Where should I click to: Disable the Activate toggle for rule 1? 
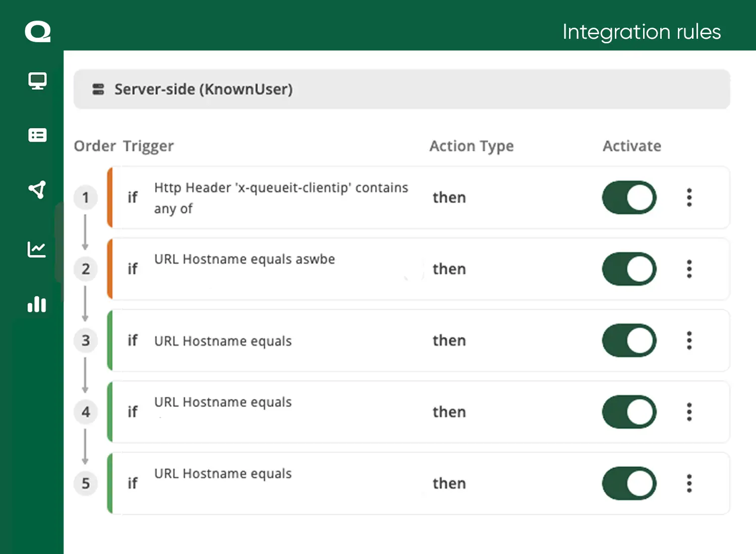coord(629,197)
